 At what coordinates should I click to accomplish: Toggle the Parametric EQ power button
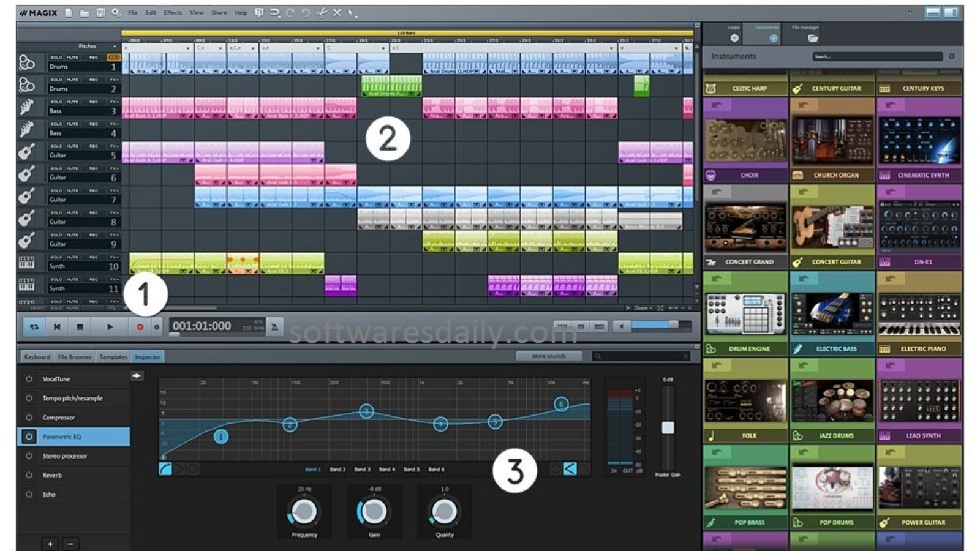29,437
